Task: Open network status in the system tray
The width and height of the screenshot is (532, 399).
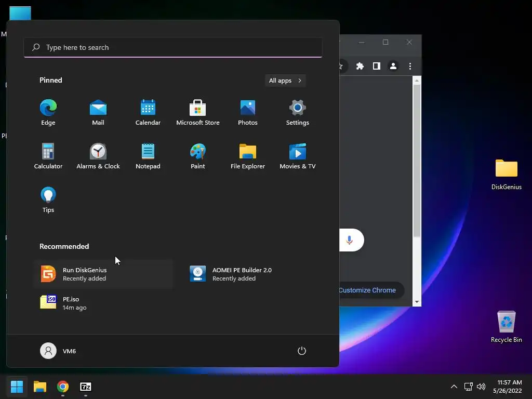Action: [468, 387]
